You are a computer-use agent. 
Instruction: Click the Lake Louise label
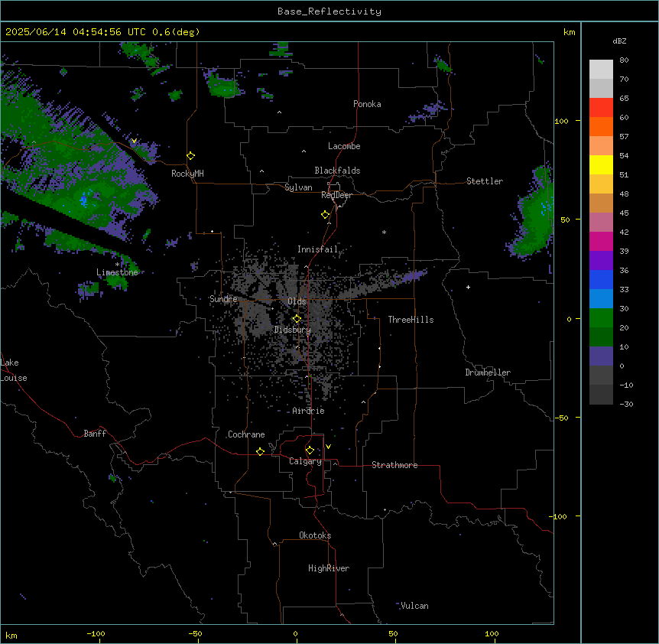pyautogui.click(x=14, y=370)
